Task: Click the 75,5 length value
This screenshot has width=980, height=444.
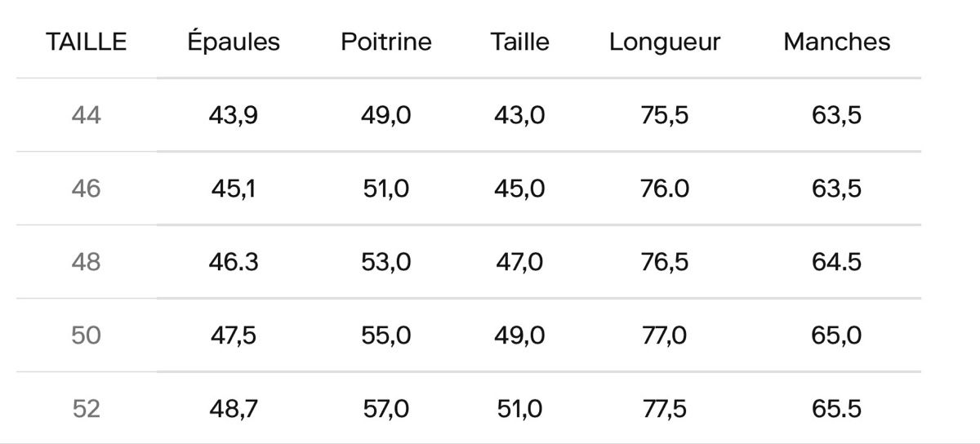Action: (x=665, y=116)
